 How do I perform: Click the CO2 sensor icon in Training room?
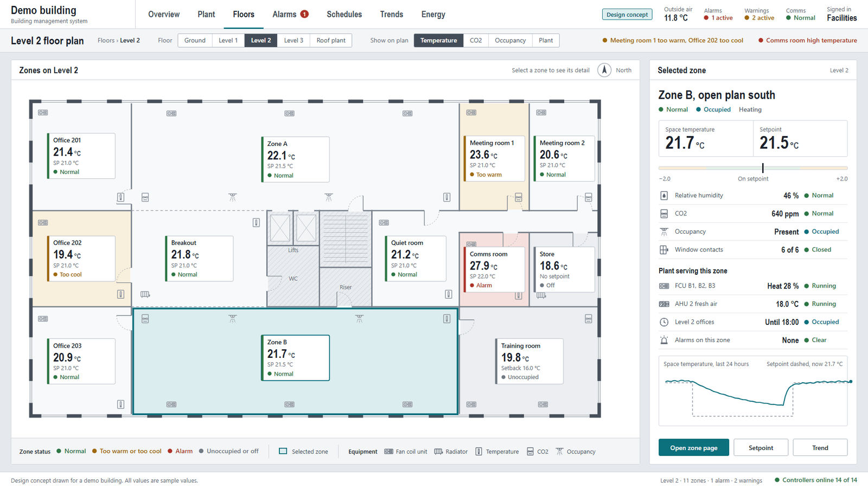(589, 319)
